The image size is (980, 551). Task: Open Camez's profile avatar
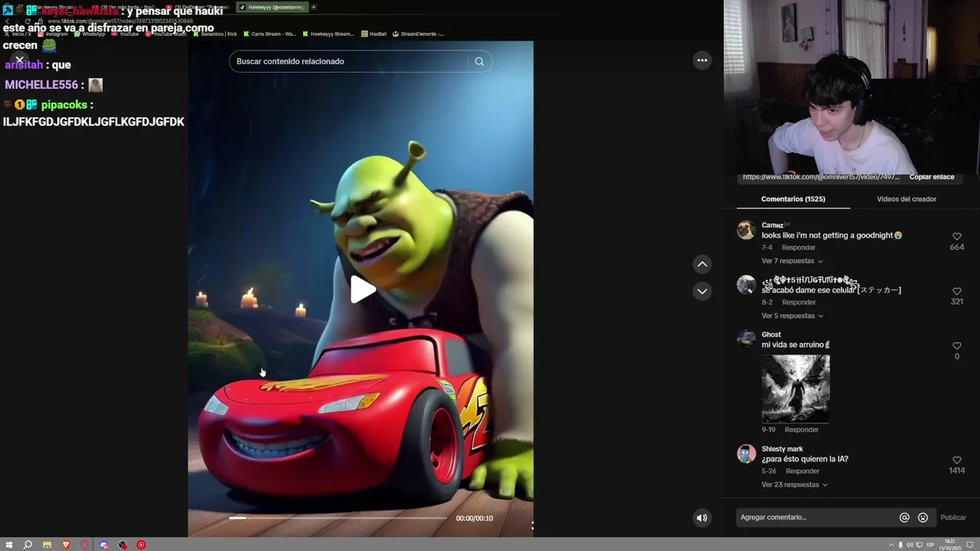tap(746, 230)
